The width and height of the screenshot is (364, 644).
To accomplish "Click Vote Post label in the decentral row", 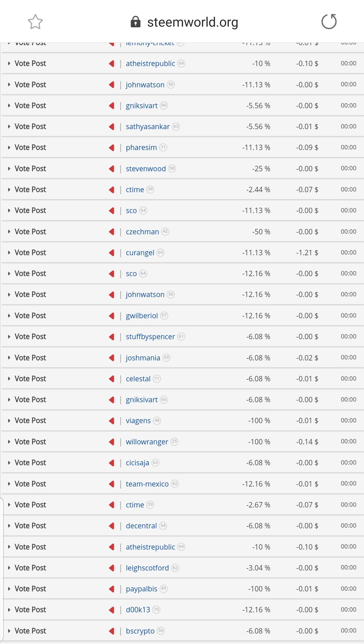I will pos(30,526).
